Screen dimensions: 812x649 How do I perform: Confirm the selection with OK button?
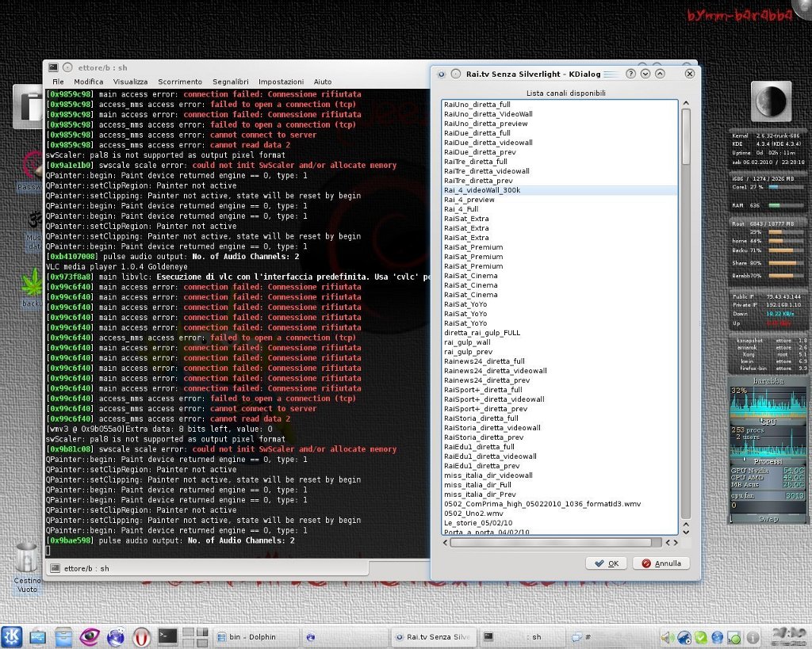click(606, 563)
